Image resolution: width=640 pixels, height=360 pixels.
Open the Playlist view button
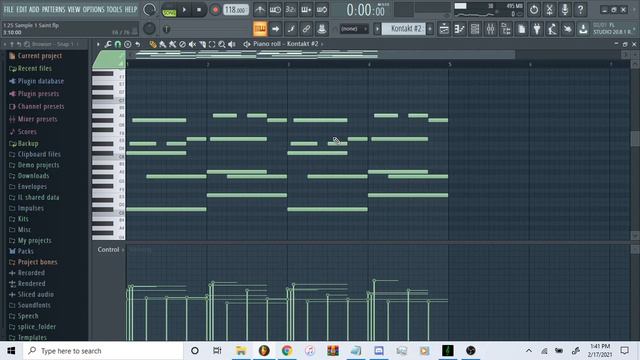[x=444, y=29]
